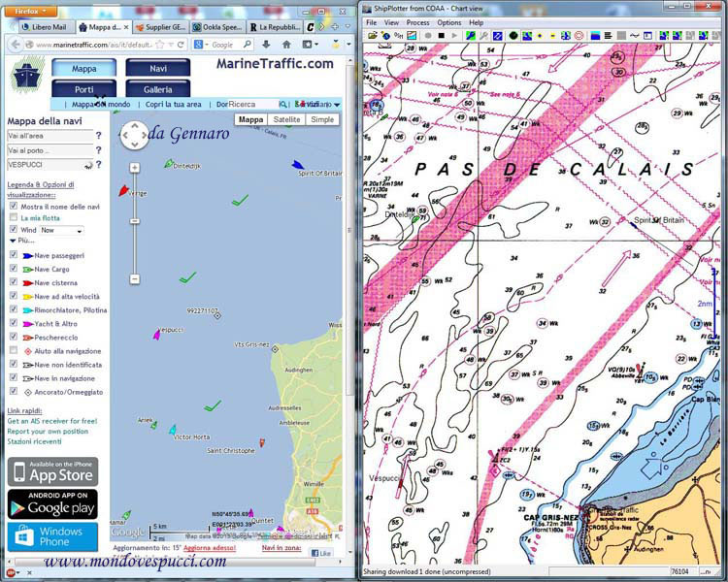Viewport: 728px width, 582px height.
Task: Click the red concentric circles icon in ShipPlotter
Action: click(579, 35)
